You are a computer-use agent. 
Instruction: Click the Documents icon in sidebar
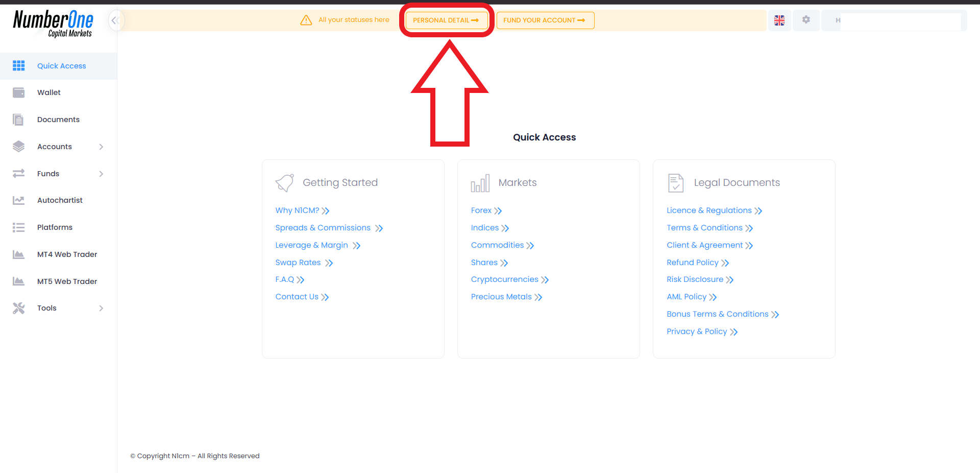(x=19, y=120)
